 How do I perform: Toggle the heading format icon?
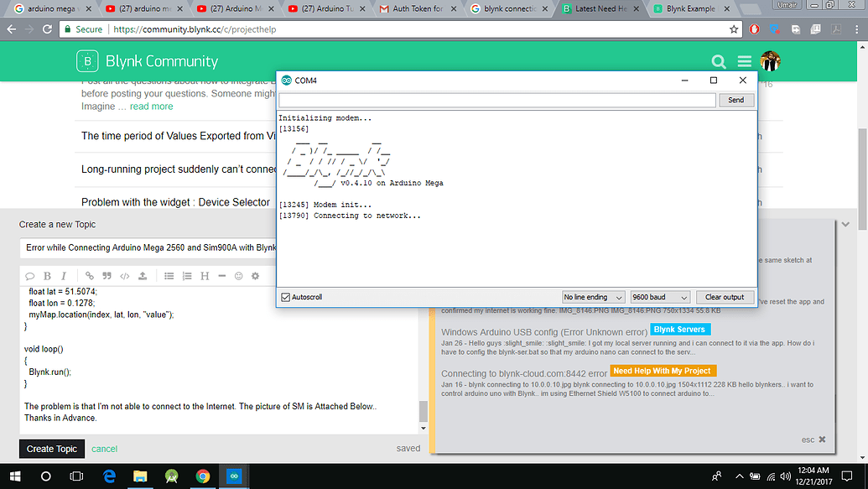(205, 275)
